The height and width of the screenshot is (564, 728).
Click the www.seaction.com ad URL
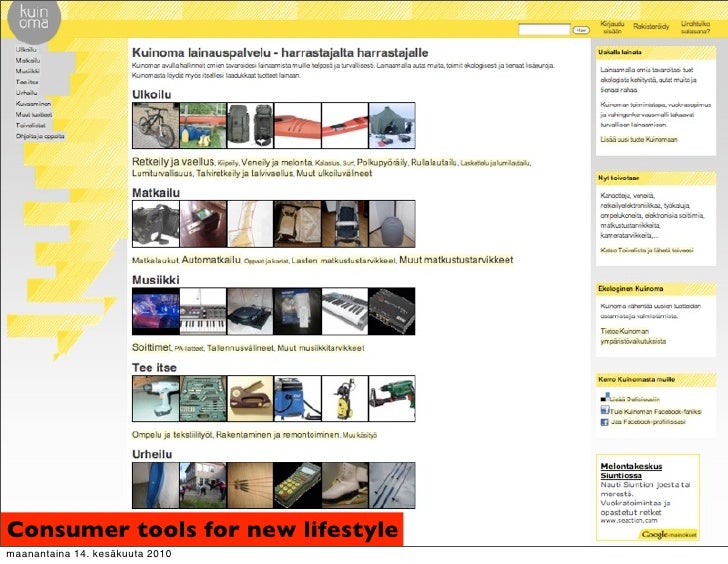629,521
